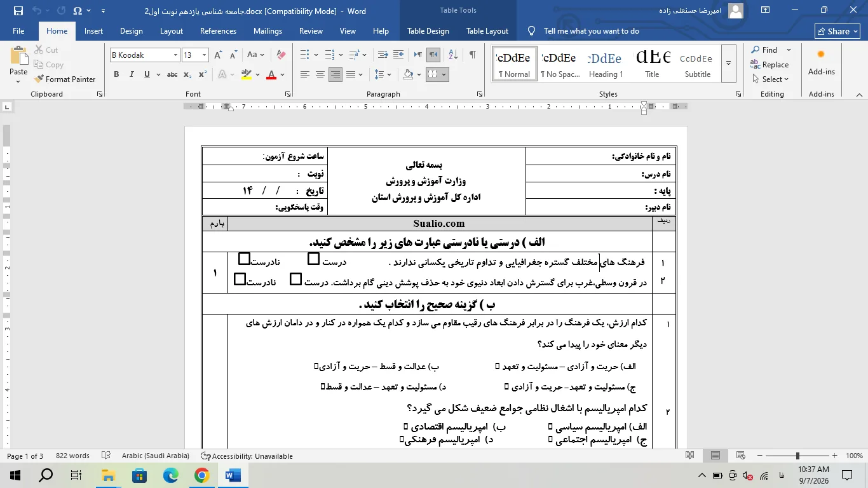The width and height of the screenshot is (868, 488).
Task: Open the spelling proofing status icon
Action: point(106,456)
